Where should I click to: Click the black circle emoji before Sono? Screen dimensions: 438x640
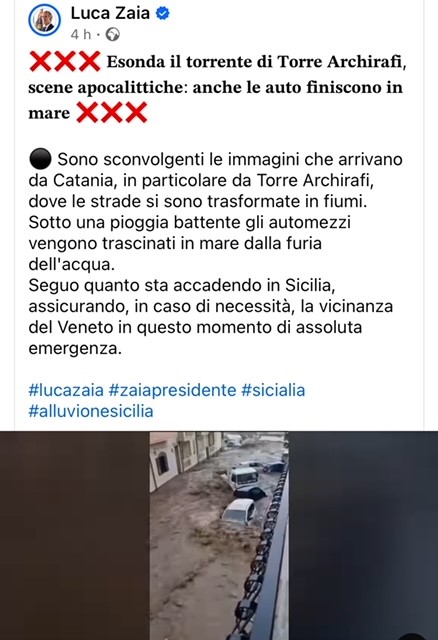click(40, 159)
